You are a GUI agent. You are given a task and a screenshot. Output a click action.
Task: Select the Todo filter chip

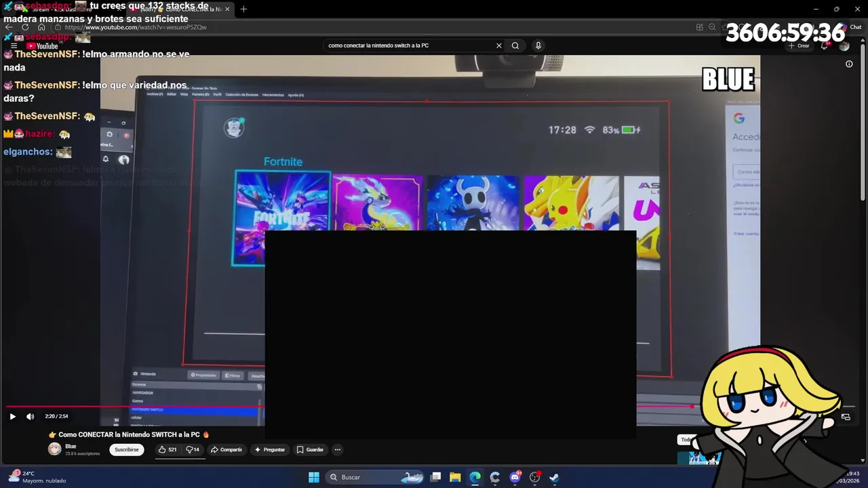pos(687,440)
